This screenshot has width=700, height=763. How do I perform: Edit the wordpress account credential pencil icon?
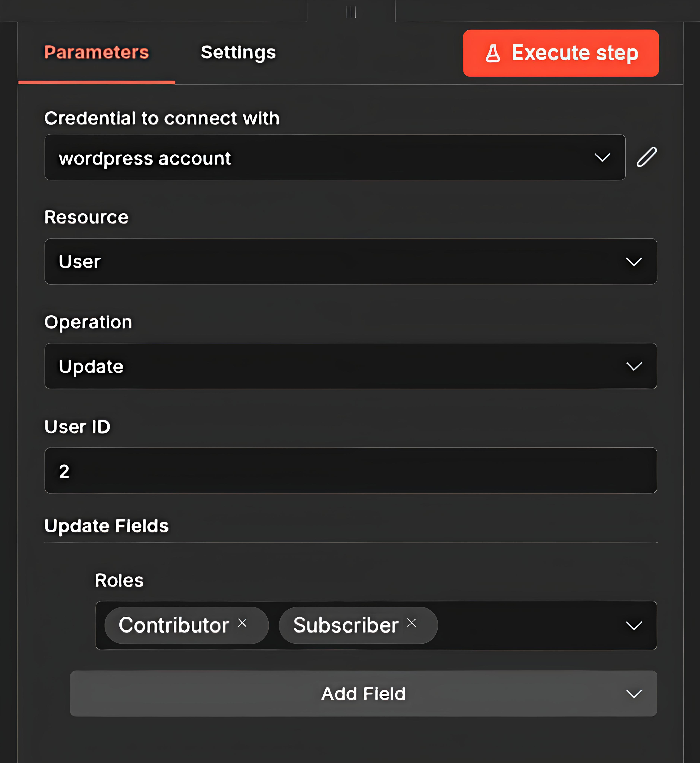(x=646, y=157)
